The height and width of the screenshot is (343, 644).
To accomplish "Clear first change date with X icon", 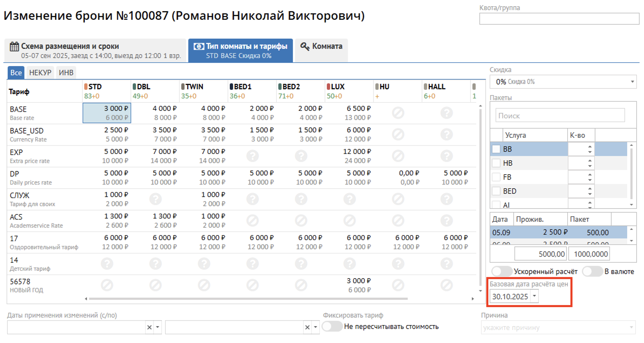I will [149, 327].
